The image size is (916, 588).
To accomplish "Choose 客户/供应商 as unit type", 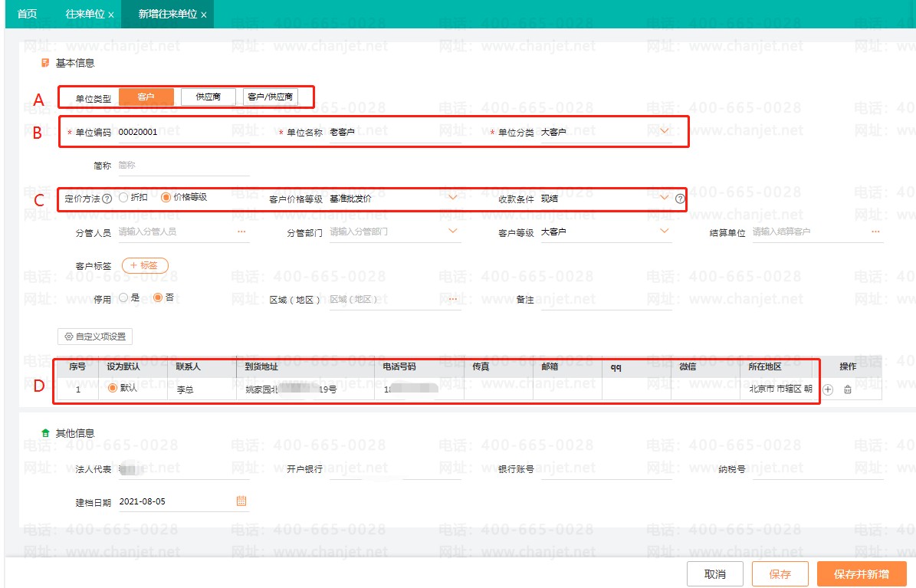I will click(271, 97).
